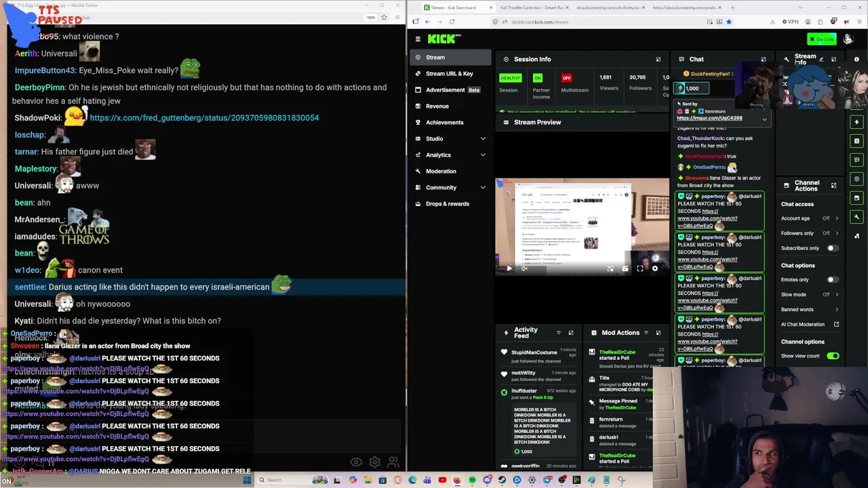
Task: Open the x.com fred_guttenberg link in chat
Action: tap(204, 118)
